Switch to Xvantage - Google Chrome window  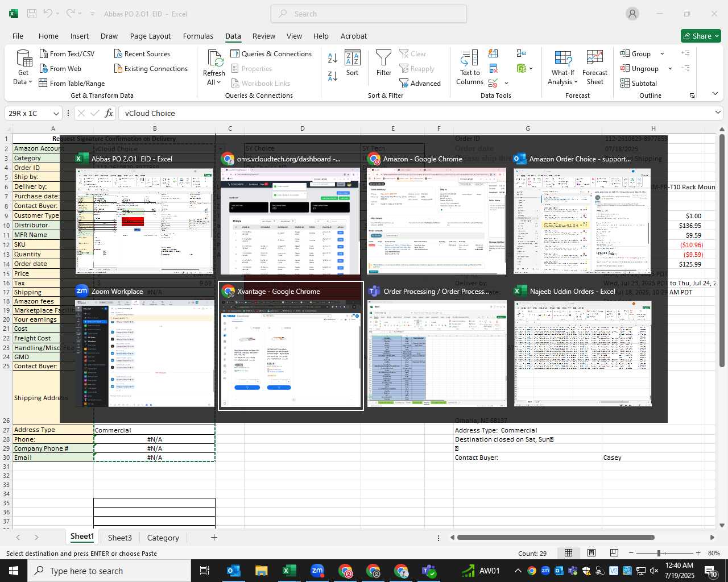[291, 346]
